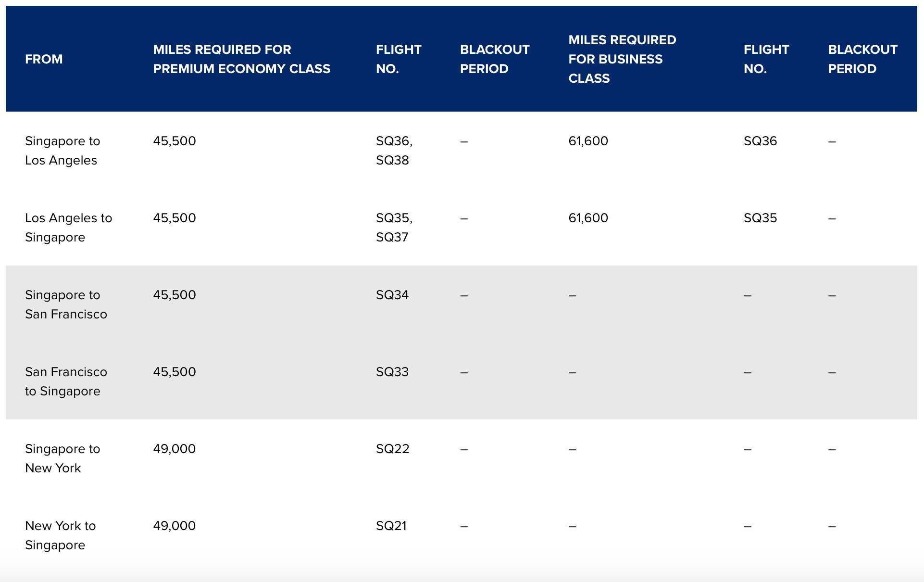Click Singapore to San Francisco route cell
This screenshot has height=582, width=924.
[x=66, y=304]
